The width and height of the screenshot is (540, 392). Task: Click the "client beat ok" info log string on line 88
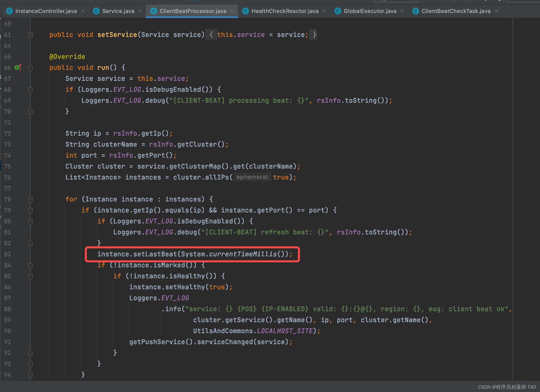(347, 309)
